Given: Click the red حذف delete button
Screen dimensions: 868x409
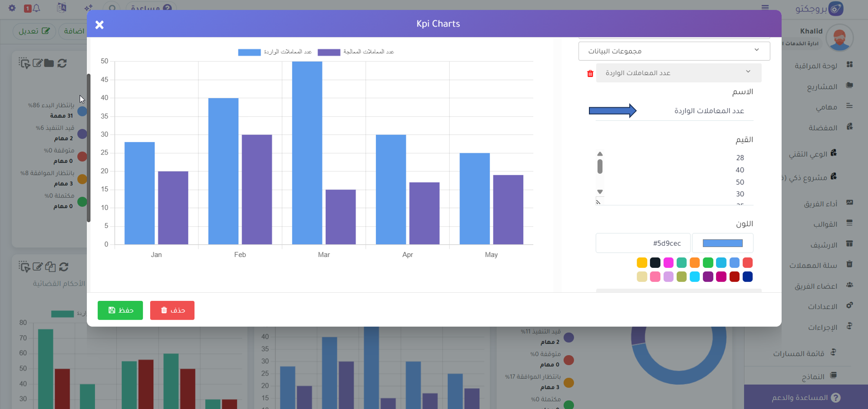Looking at the screenshot, I should [x=172, y=310].
